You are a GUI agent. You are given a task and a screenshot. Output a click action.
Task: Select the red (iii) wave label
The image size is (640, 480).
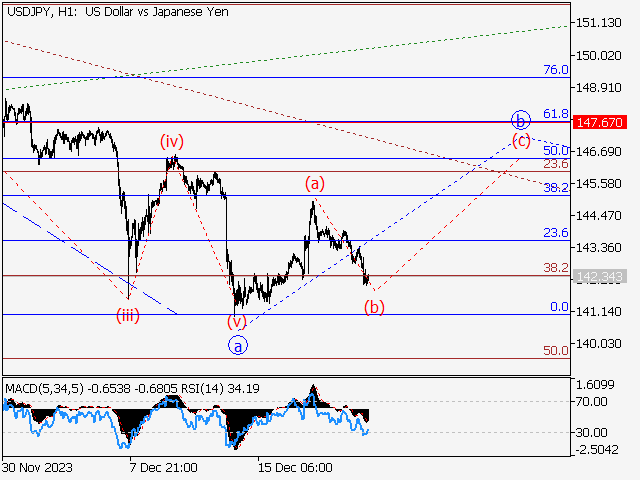pos(127,315)
